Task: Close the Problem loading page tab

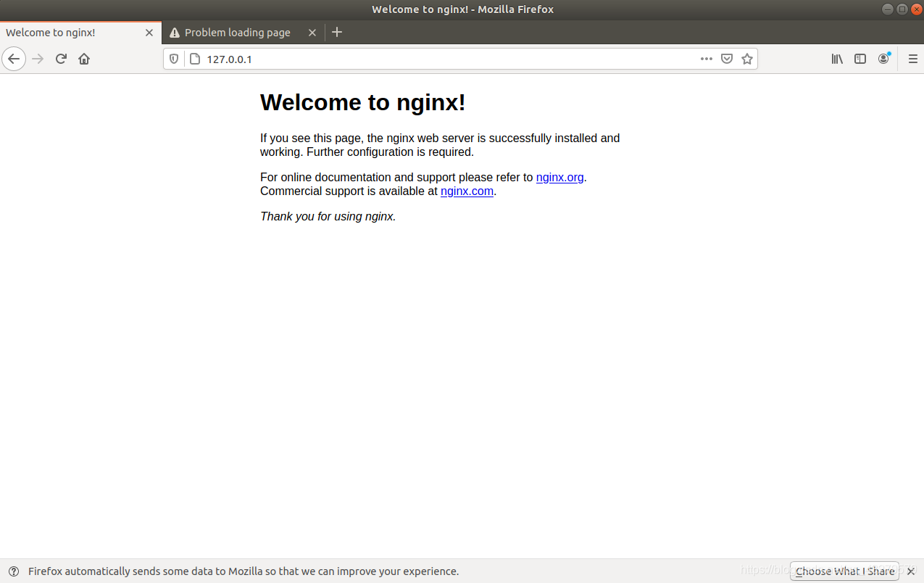Action: pos(312,33)
